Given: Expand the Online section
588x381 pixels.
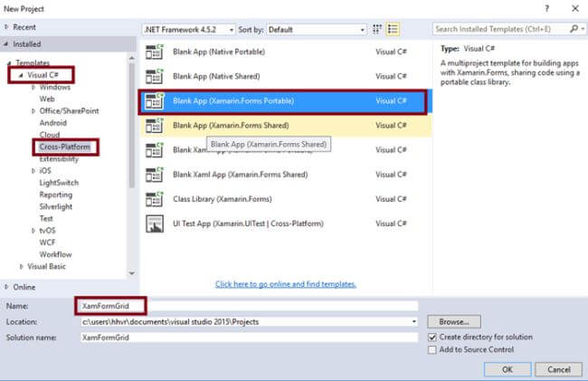Looking at the screenshot, I should (x=6, y=287).
